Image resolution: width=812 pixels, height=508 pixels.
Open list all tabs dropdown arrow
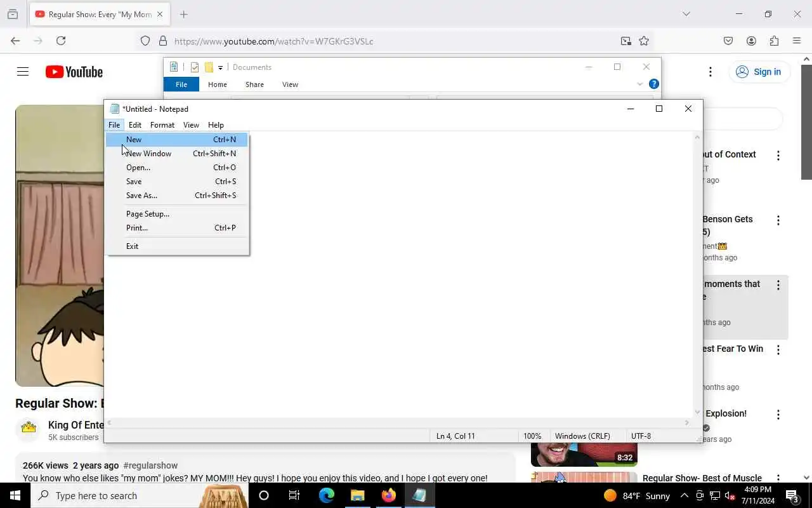(x=686, y=14)
